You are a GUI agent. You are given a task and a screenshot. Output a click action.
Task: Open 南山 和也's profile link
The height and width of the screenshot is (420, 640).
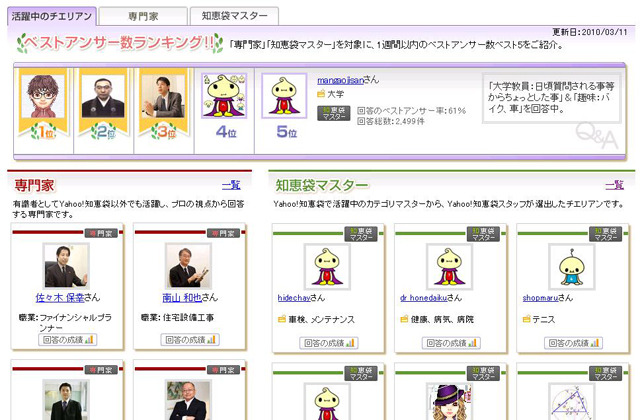[x=182, y=298]
